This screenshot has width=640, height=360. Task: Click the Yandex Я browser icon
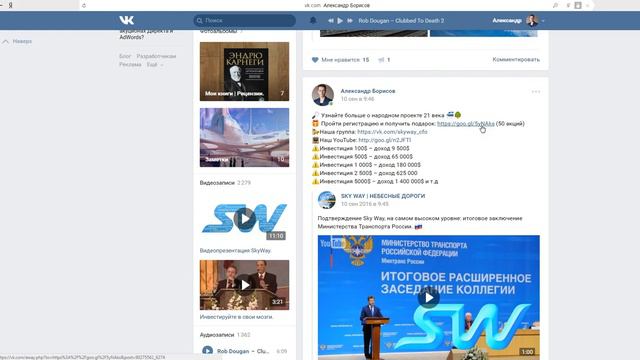(10, 5)
